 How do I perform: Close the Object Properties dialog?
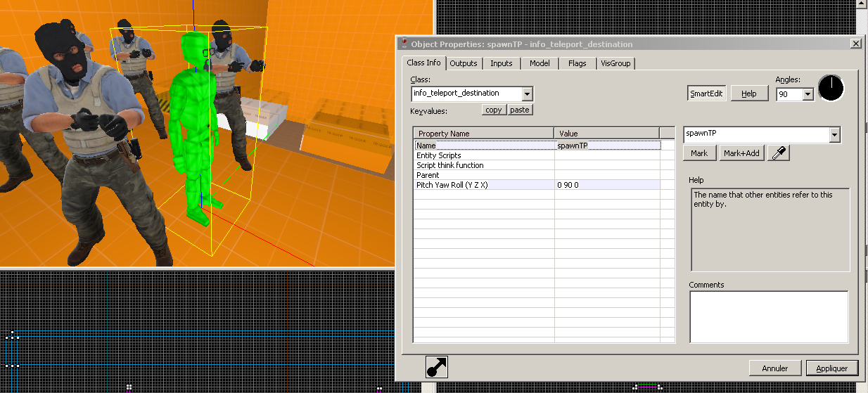(855, 44)
